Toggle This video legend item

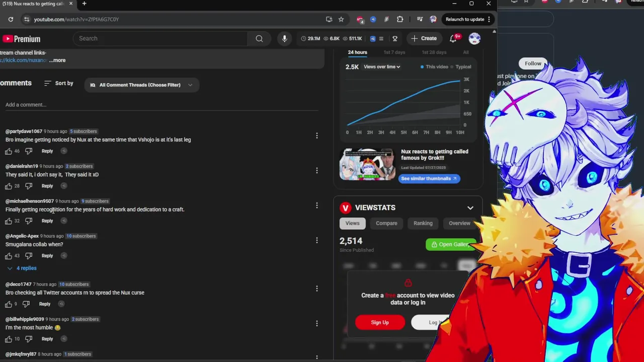tap(434, 67)
